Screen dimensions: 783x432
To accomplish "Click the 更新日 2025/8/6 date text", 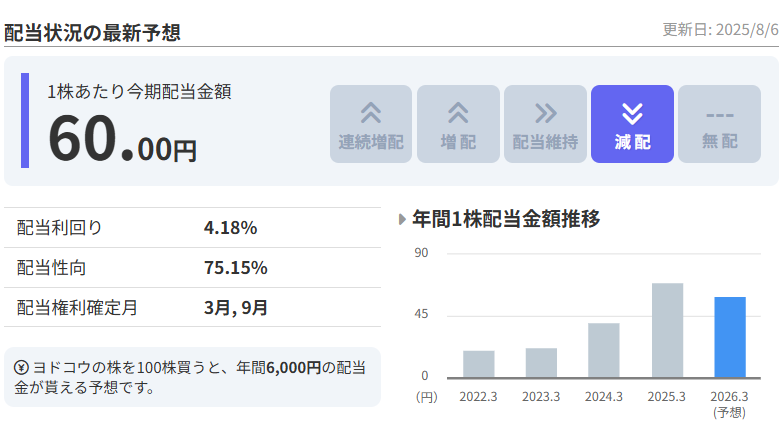I will (x=720, y=30).
